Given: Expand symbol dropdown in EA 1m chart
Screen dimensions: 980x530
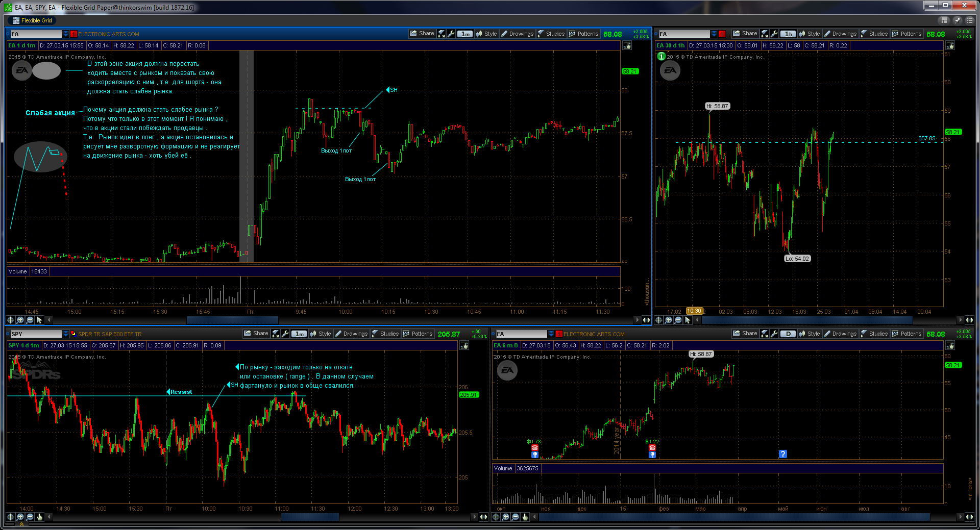Looking at the screenshot, I should pyautogui.click(x=65, y=34).
